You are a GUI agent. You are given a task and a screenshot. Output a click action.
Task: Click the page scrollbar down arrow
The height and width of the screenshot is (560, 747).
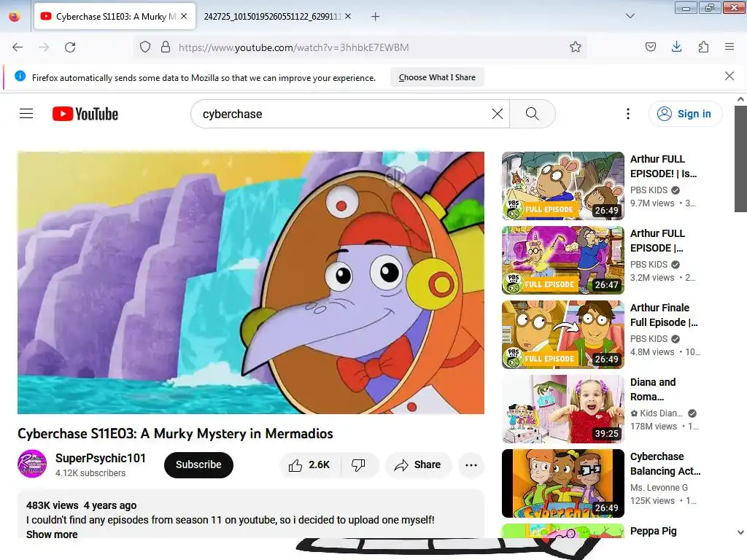tap(740, 532)
